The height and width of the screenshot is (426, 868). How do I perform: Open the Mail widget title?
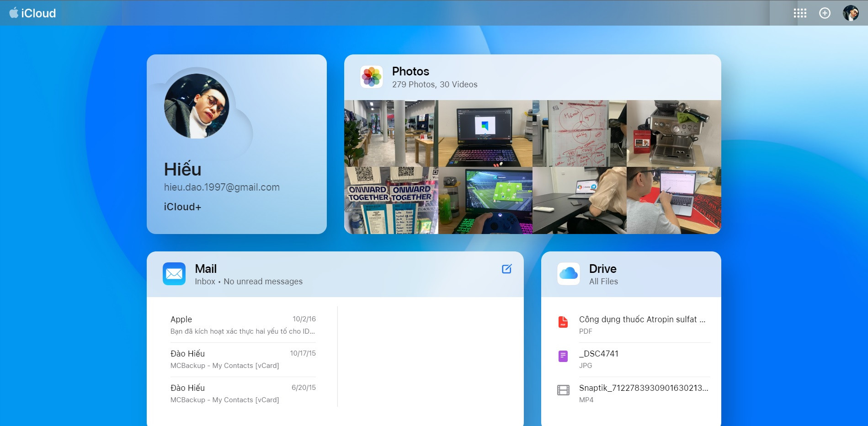coord(206,269)
